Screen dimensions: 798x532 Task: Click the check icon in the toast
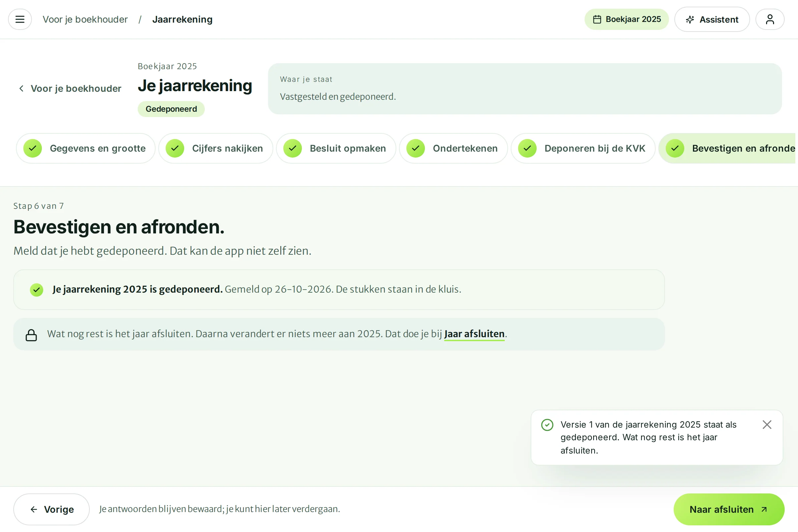[547, 425]
